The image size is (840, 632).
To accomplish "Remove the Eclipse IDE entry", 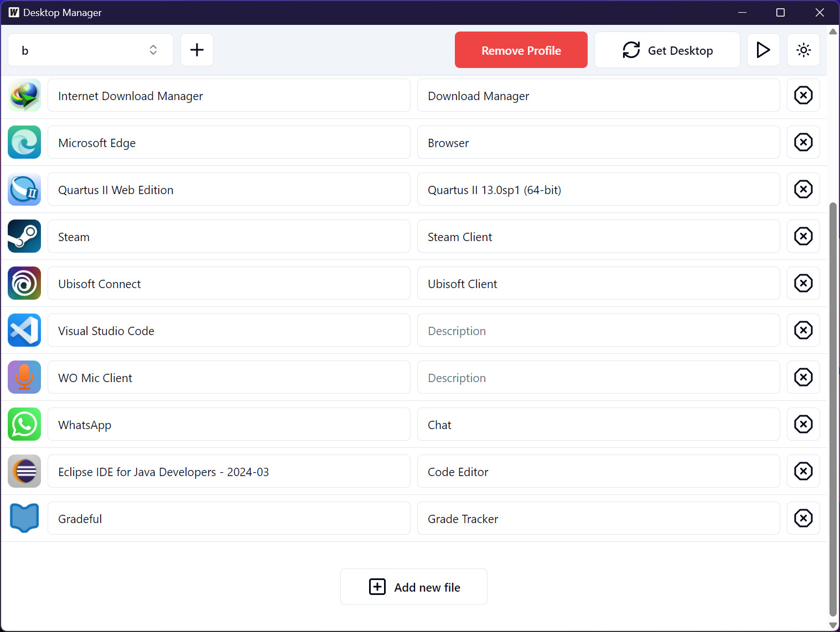I will (803, 471).
